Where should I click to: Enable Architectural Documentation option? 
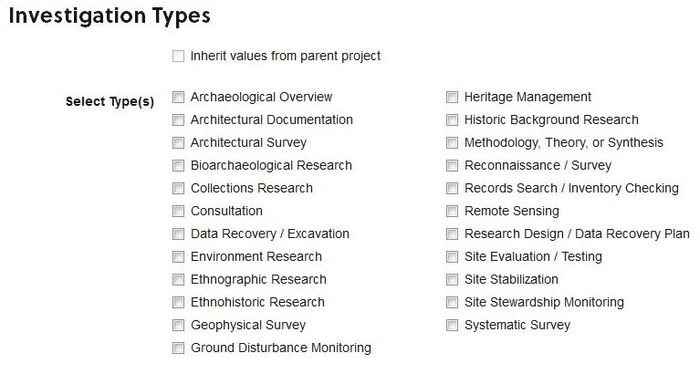pos(178,120)
